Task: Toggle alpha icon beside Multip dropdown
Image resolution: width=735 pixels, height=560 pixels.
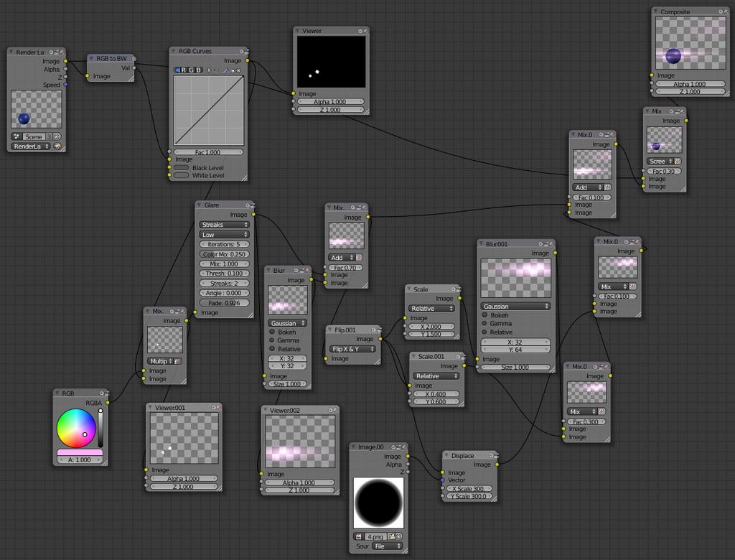Action: click(178, 361)
